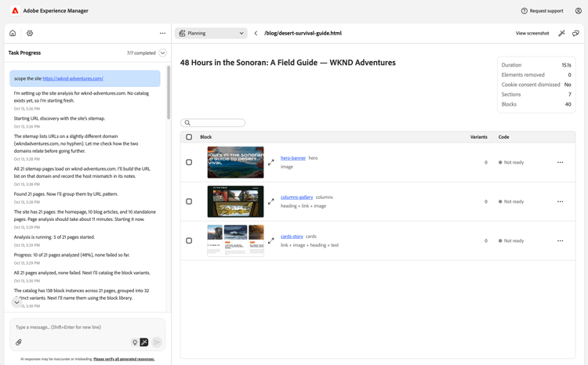
Task: Click View screenshot button
Action: click(532, 33)
